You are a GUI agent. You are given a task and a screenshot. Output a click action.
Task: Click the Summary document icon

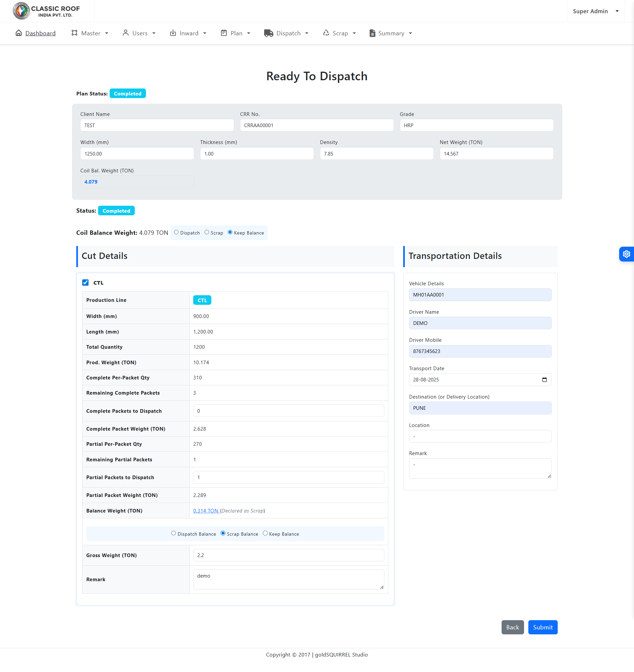click(372, 33)
